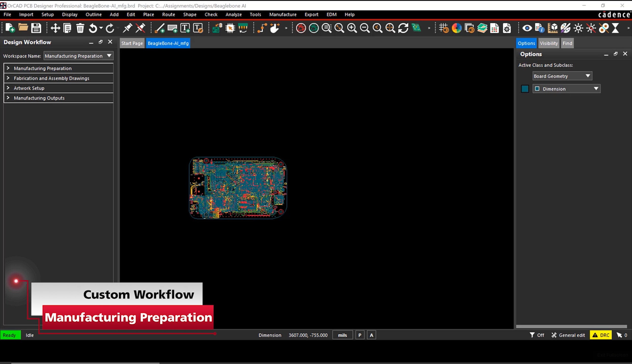This screenshot has height=364, width=632.
Task: Expand the Artwork Setup section
Action: (x=59, y=88)
